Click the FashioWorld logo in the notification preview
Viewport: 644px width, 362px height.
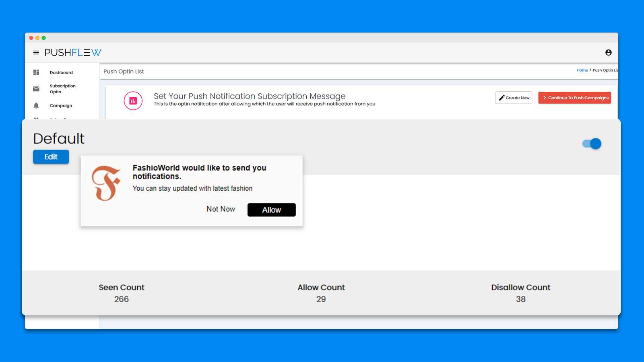106,183
